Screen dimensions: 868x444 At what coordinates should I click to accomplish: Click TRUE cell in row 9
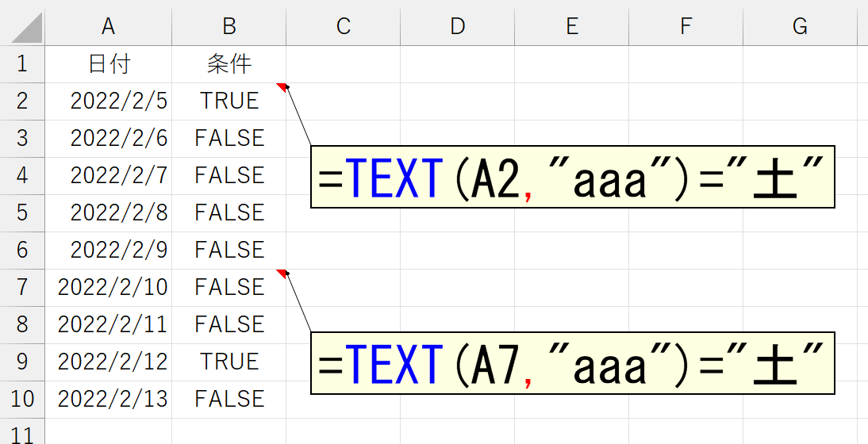click(x=229, y=362)
